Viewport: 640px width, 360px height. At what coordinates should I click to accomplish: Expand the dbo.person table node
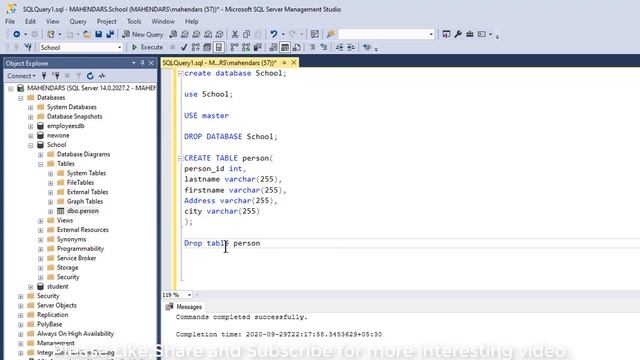click(51, 211)
